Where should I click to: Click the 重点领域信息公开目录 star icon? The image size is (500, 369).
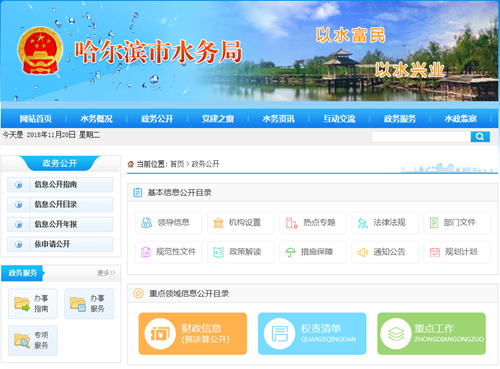click(138, 293)
